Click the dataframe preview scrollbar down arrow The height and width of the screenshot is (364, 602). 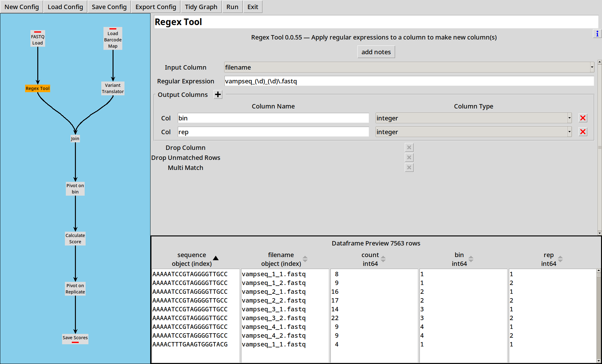pos(599,361)
